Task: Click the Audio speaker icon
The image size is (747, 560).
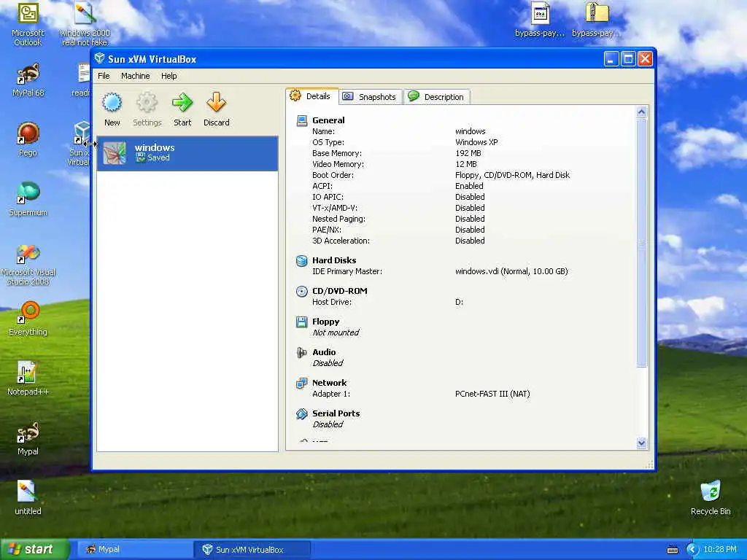Action: [x=301, y=352]
